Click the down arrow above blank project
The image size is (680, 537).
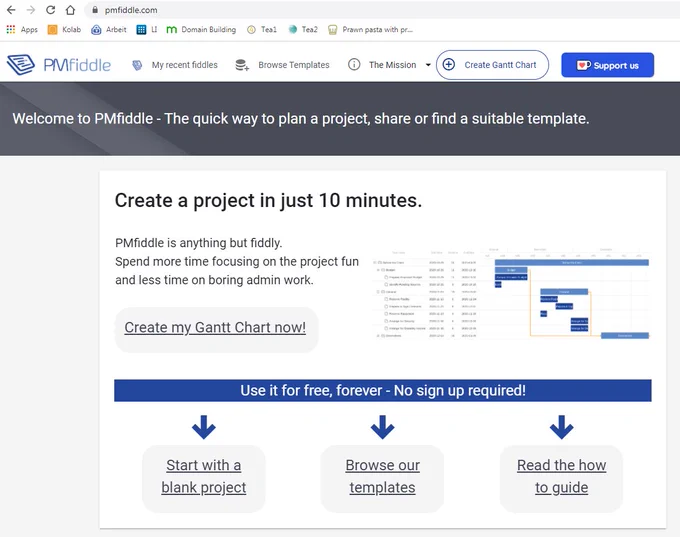tap(204, 427)
